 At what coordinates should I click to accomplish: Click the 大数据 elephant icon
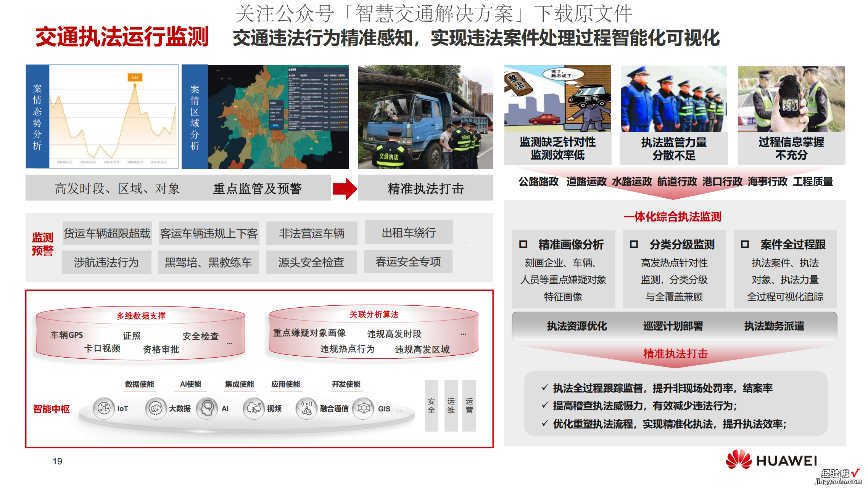click(x=156, y=408)
